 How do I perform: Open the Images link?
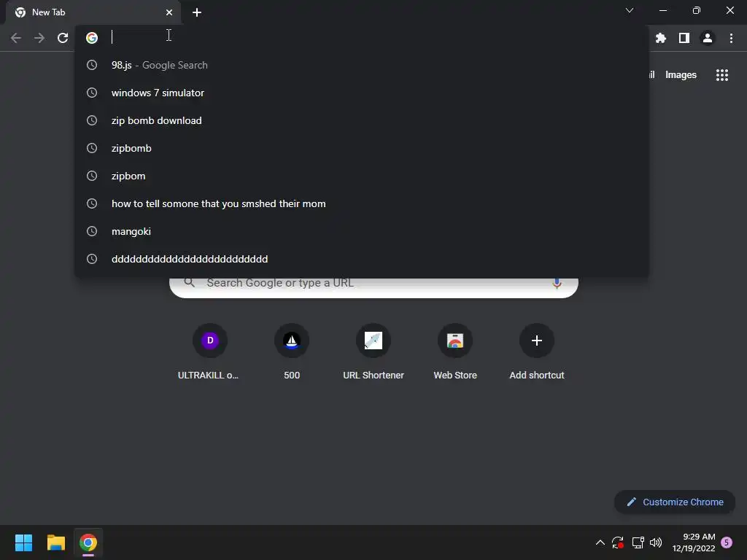(x=681, y=75)
